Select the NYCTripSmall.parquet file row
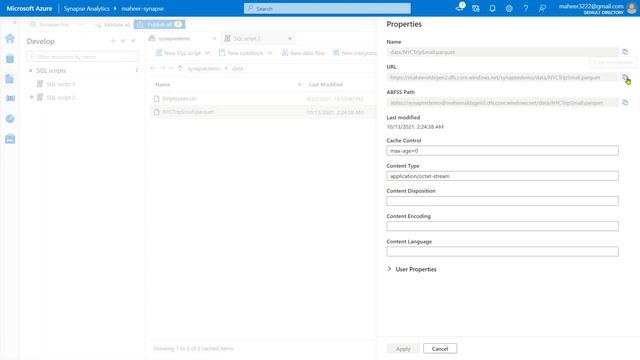 [x=263, y=112]
